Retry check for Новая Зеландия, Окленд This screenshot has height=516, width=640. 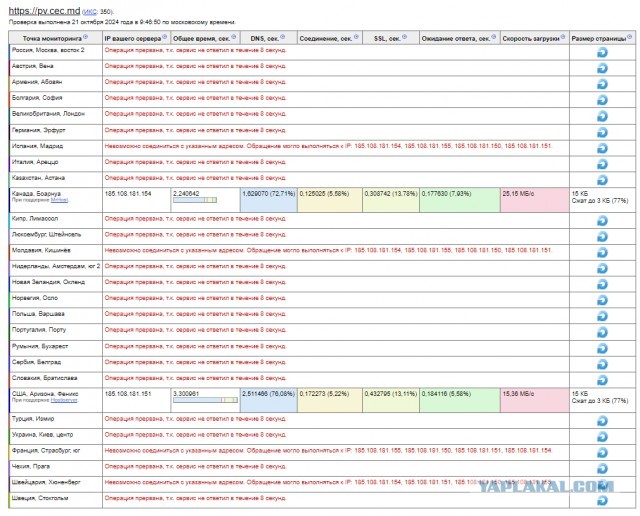click(602, 285)
